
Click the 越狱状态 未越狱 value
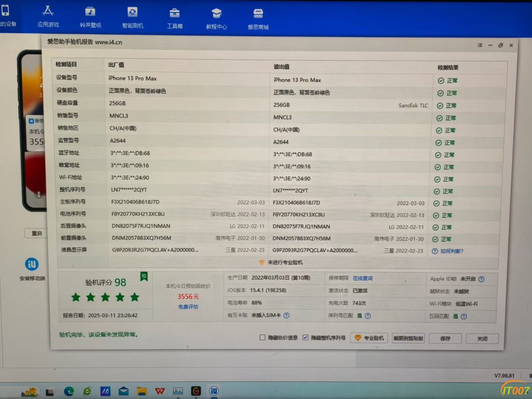tap(461, 291)
